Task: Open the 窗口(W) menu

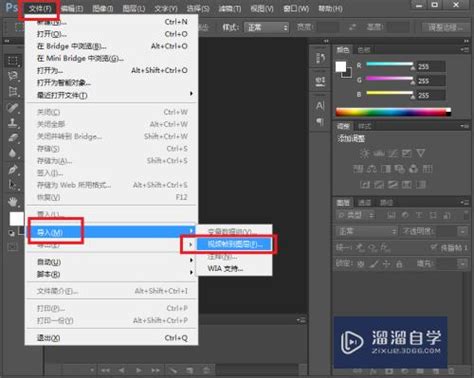Action: coord(296,8)
